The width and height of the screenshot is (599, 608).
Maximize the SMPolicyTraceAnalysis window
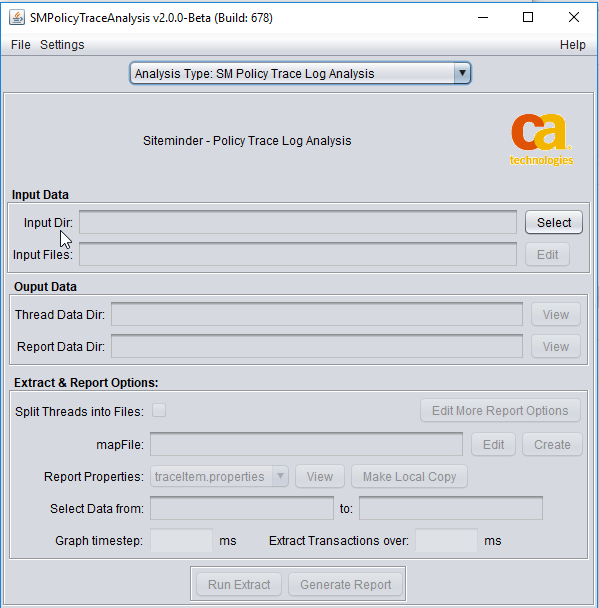528,17
